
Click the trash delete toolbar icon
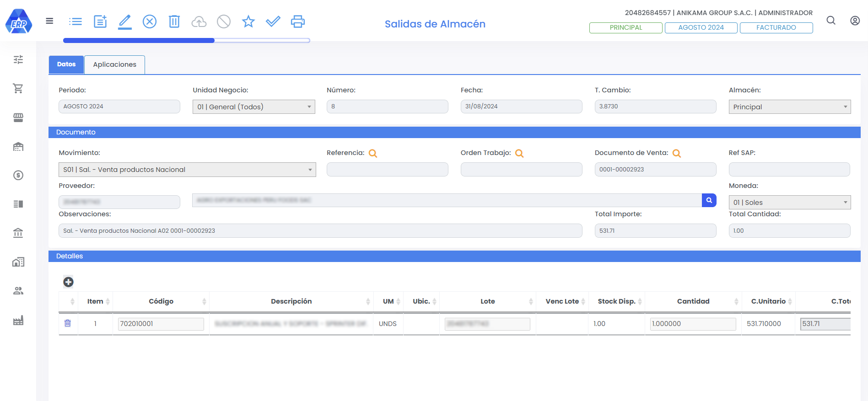click(x=174, y=21)
